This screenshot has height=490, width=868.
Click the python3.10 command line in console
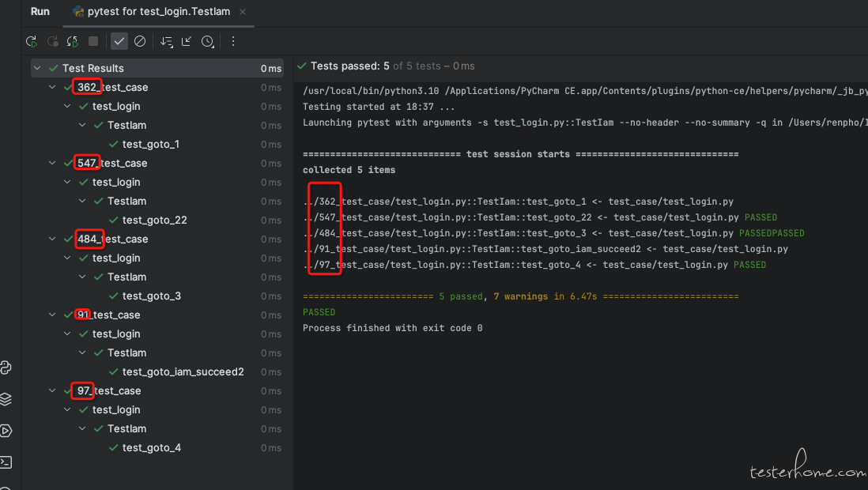[x=585, y=91]
